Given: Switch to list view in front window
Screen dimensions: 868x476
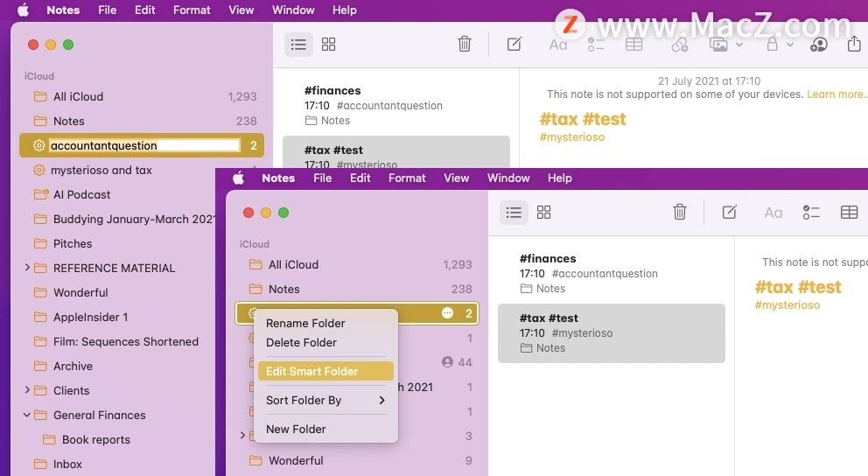Looking at the screenshot, I should point(514,213).
